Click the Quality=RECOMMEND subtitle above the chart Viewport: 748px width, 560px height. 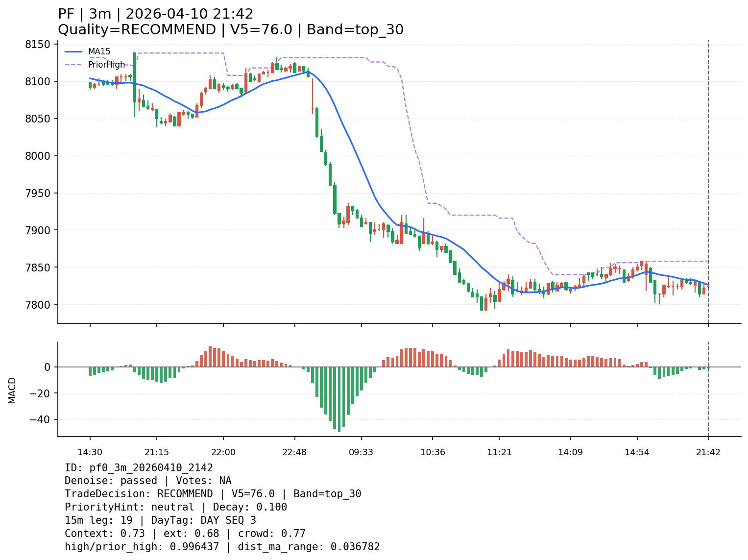click(x=230, y=30)
